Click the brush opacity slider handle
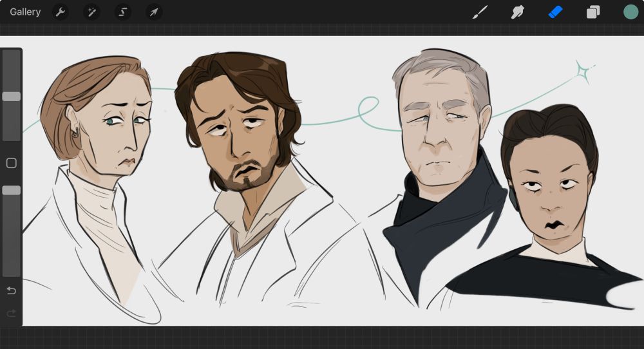 click(12, 191)
